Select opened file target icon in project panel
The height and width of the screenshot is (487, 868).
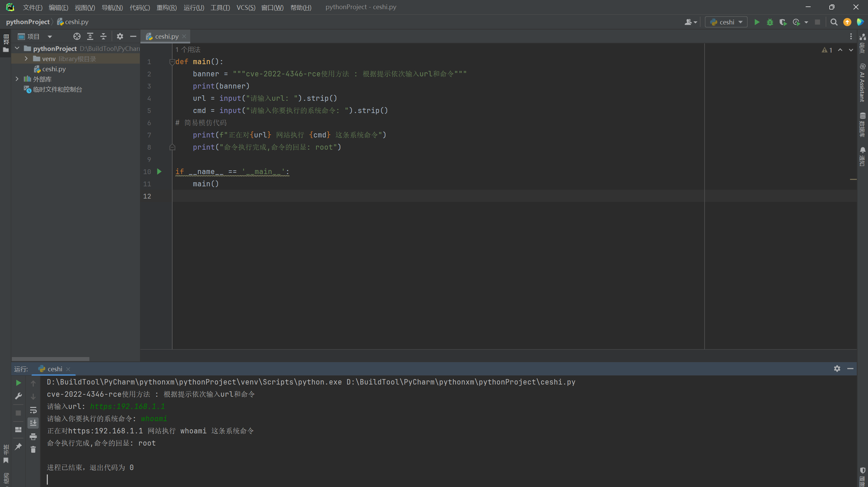77,36
